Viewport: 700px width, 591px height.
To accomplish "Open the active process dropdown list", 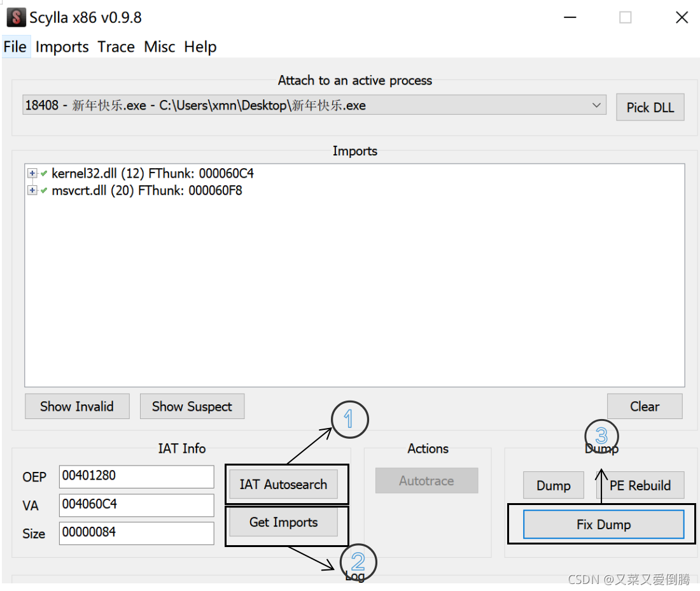I will click(x=314, y=105).
